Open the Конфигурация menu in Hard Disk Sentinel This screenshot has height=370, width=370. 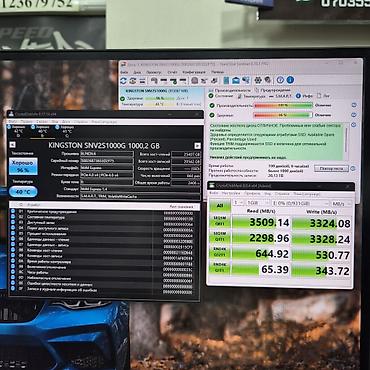pos(194,72)
